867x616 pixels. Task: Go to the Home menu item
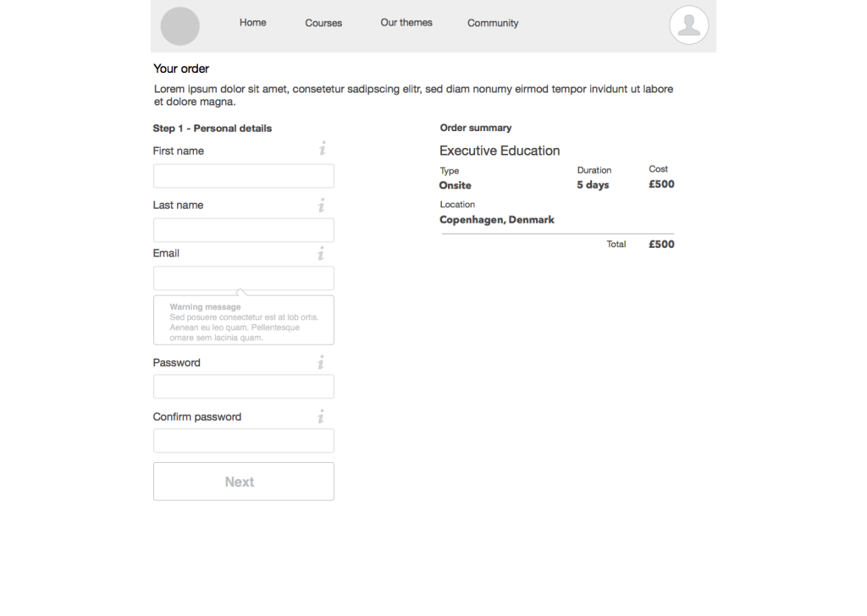tap(252, 23)
